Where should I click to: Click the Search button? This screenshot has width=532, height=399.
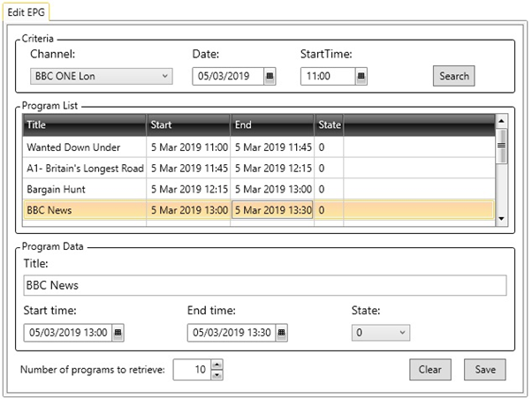(x=453, y=76)
